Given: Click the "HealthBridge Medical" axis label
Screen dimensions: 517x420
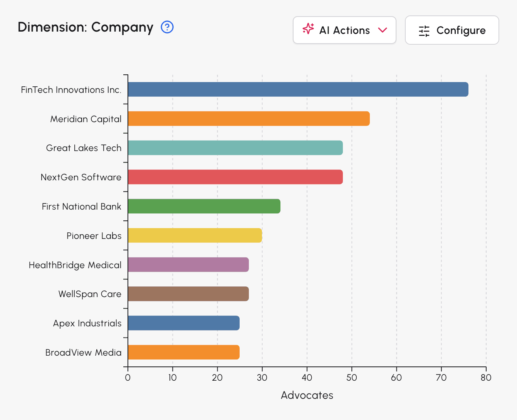Looking at the screenshot, I should coord(75,265).
